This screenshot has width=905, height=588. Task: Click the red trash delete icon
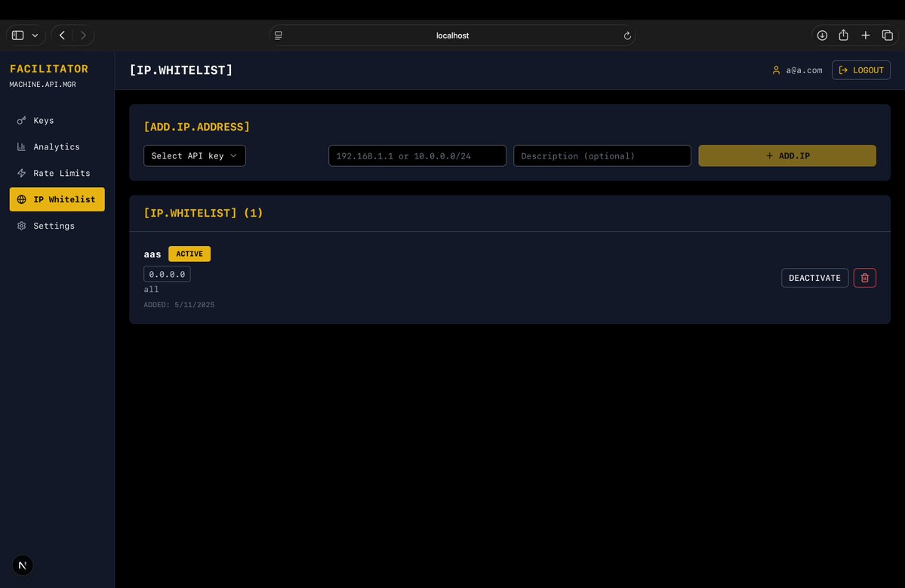coord(864,278)
